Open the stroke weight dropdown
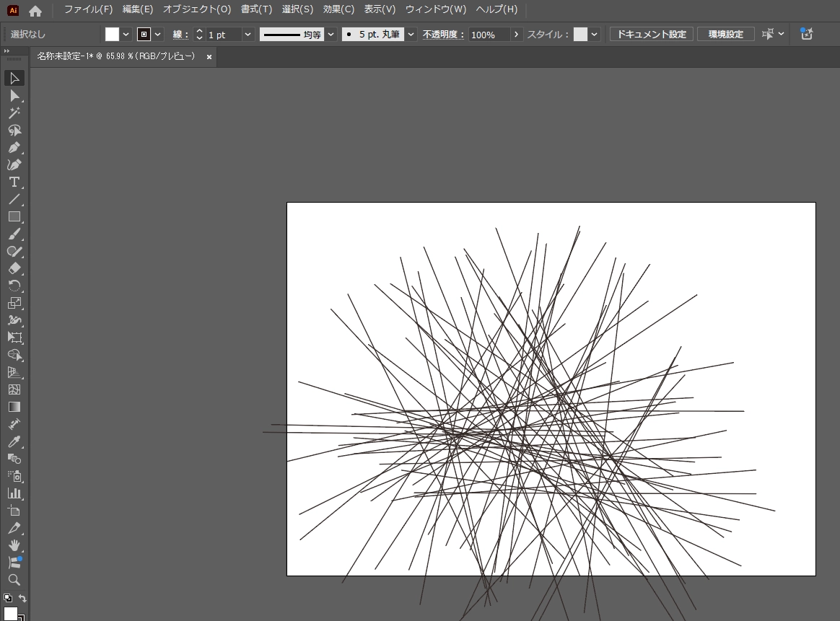Viewport: 840px width, 621px height. point(248,35)
